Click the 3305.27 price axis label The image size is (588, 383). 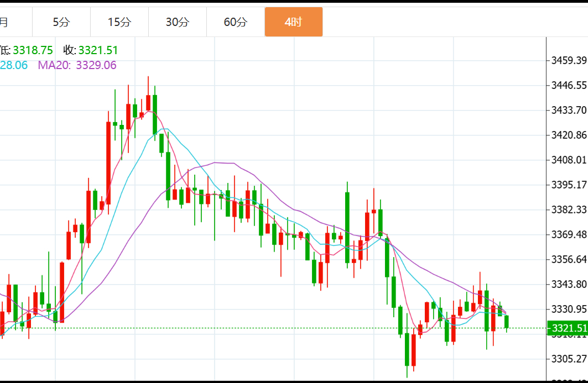(569, 359)
